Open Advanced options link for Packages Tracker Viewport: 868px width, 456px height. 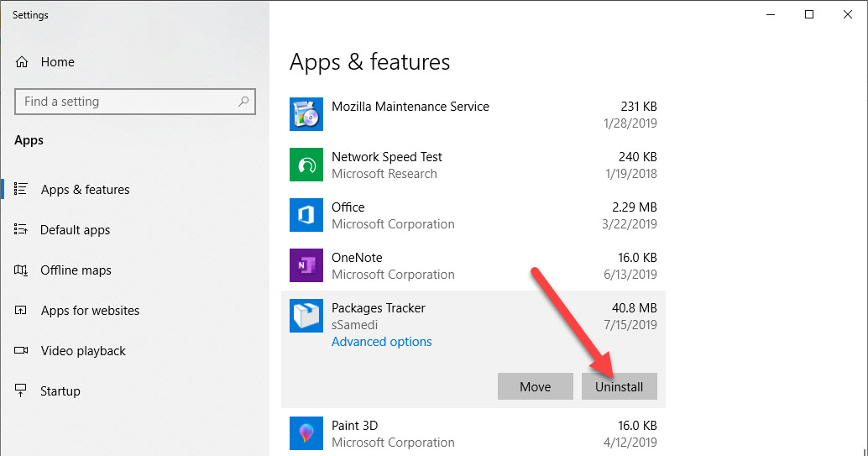(381, 342)
